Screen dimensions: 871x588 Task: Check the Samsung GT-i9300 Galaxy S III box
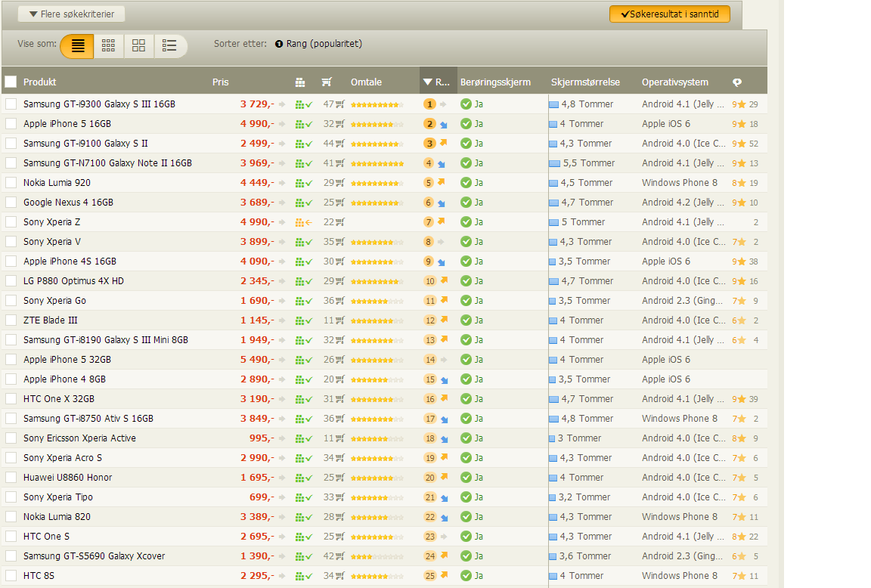11,104
